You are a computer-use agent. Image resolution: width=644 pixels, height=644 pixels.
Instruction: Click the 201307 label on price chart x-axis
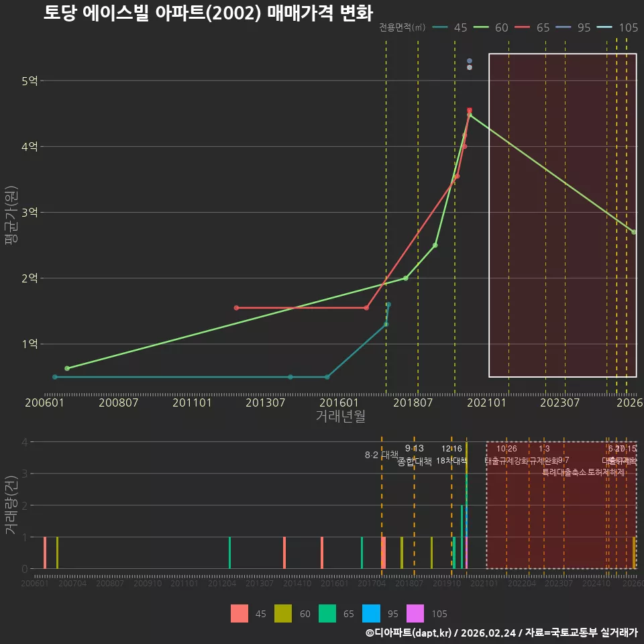click(266, 402)
